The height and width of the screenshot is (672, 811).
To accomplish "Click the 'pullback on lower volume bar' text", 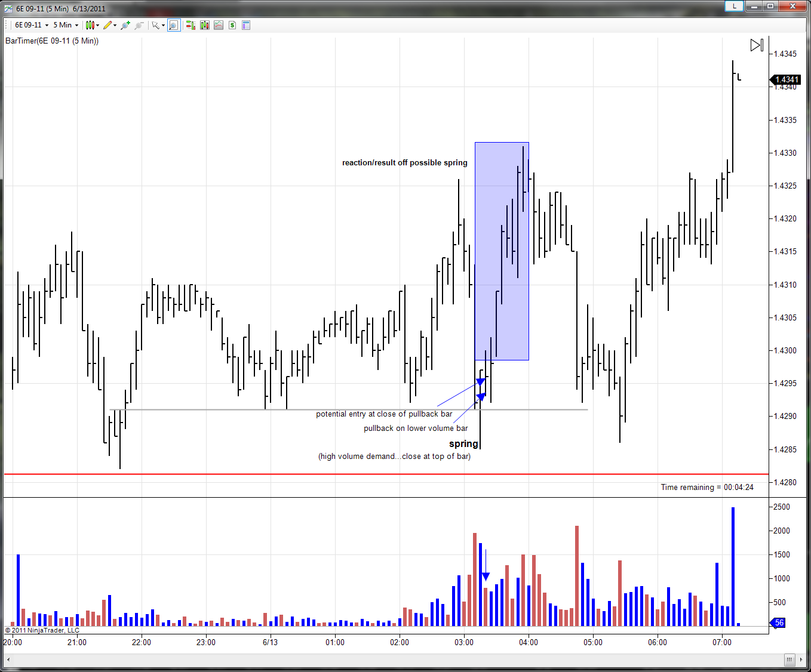I will pos(416,428).
